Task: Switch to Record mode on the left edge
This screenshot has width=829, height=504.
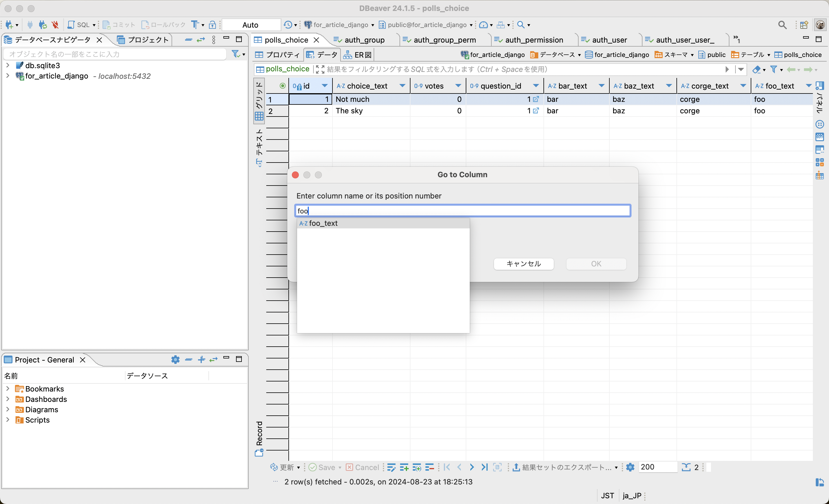Action: point(259,436)
